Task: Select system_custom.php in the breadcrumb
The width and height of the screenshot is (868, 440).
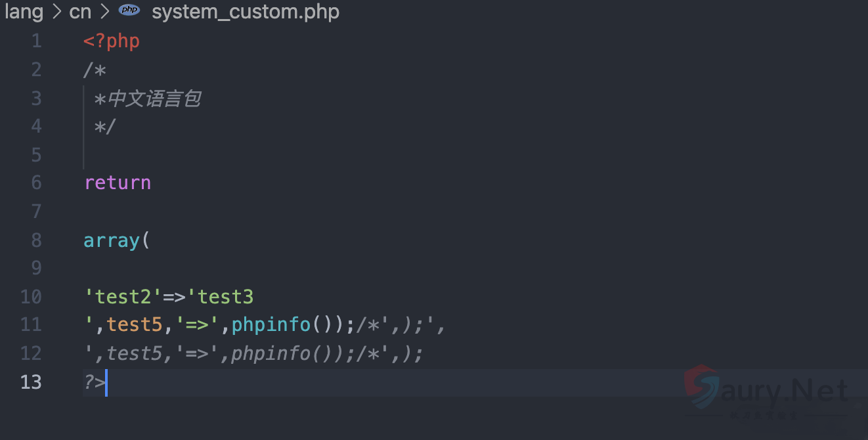Action: [245, 12]
